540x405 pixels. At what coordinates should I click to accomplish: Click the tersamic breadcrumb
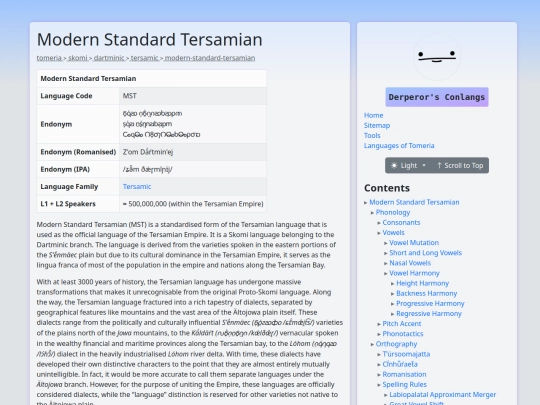coord(145,58)
